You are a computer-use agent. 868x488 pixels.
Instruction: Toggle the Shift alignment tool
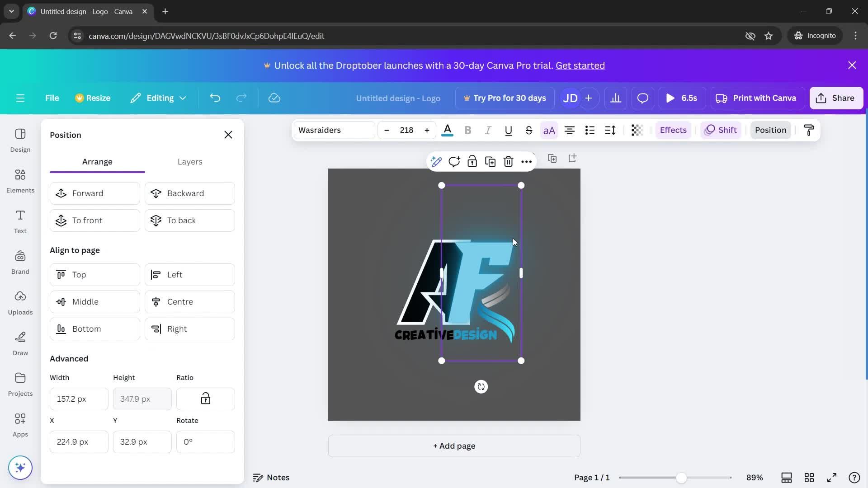pos(721,130)
